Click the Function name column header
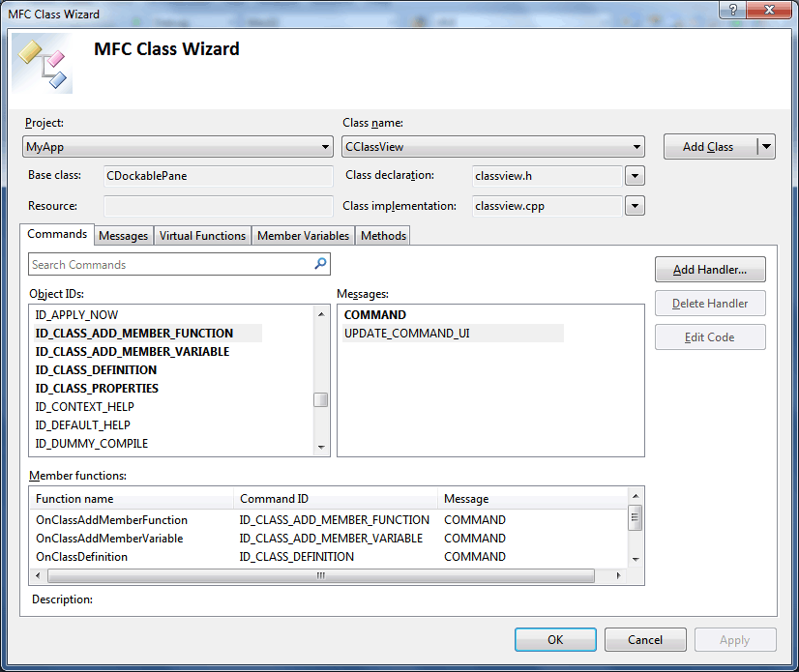The width and height of the screenshot is (799, 672). pos(132,498)
